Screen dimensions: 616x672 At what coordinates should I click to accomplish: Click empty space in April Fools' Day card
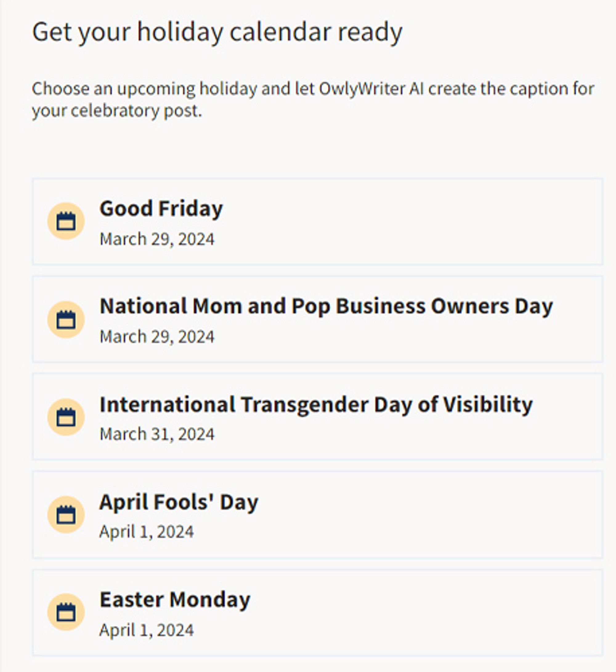[x=417, y=515]
